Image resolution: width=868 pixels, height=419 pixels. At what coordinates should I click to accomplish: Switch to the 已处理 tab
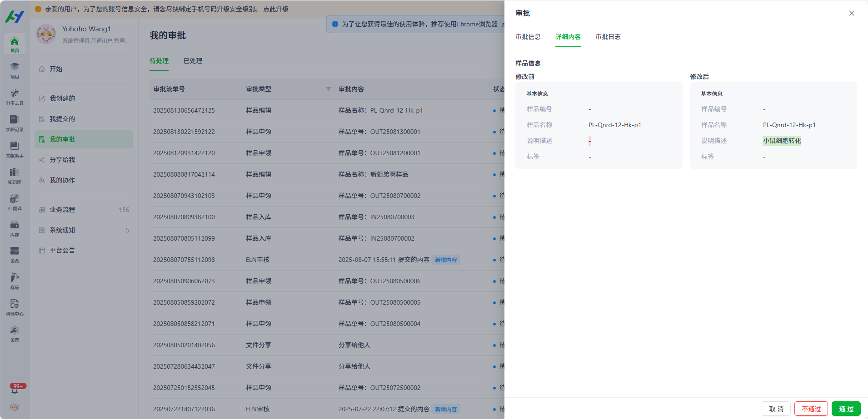click(x=193, y=60)
